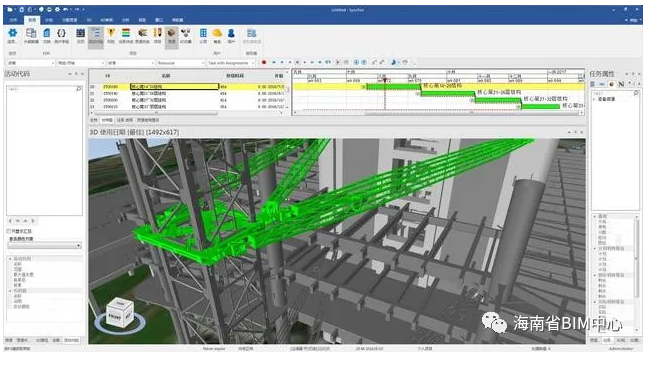Click the magnifier in 活动代码 search box
Image resolution: width=656 pixels, height=365 pixels.
pyautogui.click(x=79, y=89)
